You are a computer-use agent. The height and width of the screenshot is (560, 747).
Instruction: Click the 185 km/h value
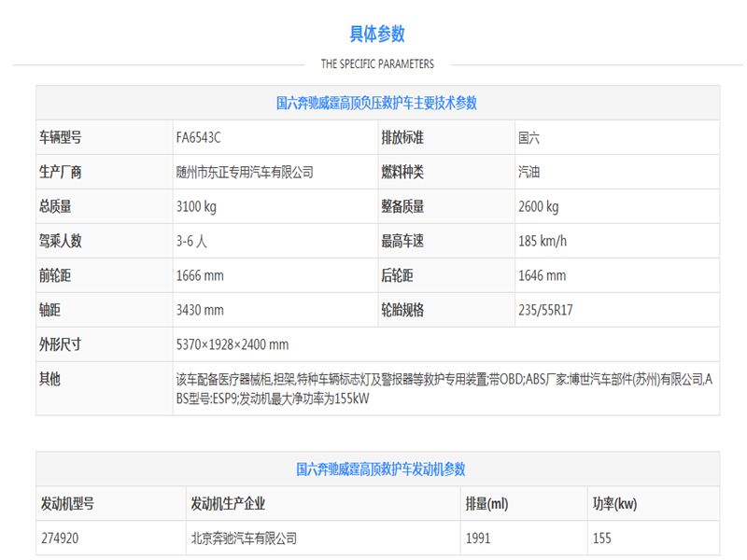point(543,241)
